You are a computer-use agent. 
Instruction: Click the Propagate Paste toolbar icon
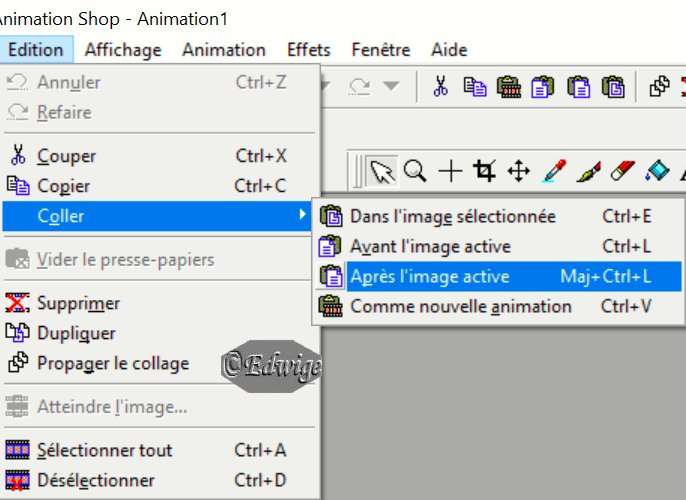(659, 86)
